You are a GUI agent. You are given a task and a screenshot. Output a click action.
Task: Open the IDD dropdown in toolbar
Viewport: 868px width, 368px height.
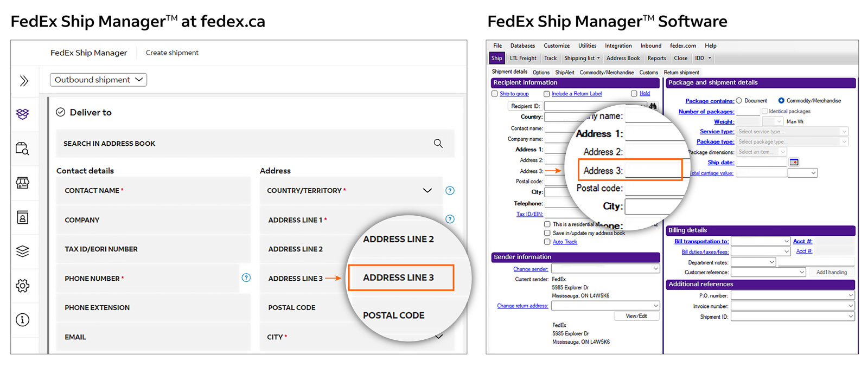pyautogui.click(x=703, y=58)
